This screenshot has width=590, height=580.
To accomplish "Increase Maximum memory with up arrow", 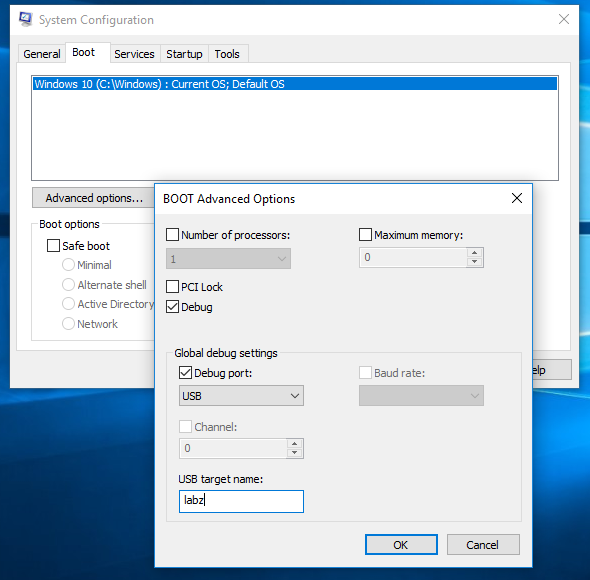I will (x=474, y=253).
